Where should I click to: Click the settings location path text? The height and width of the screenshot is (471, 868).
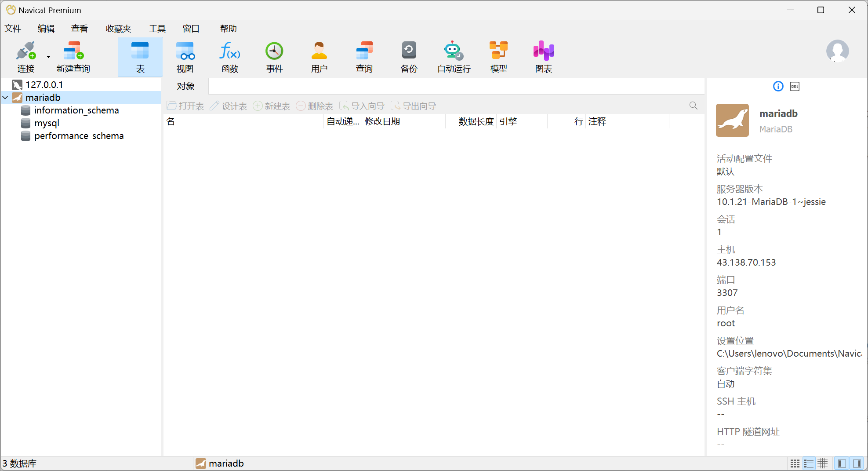(789, 354)
